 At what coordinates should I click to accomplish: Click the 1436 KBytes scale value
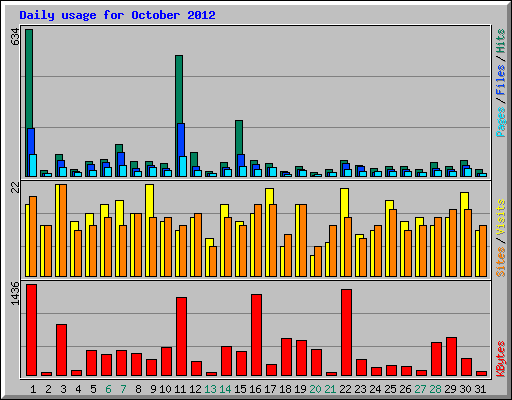coord(15,294)
